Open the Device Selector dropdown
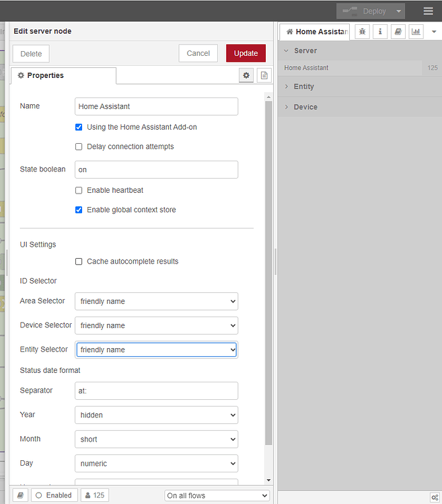The image size is (442, 504). [156, 326]
